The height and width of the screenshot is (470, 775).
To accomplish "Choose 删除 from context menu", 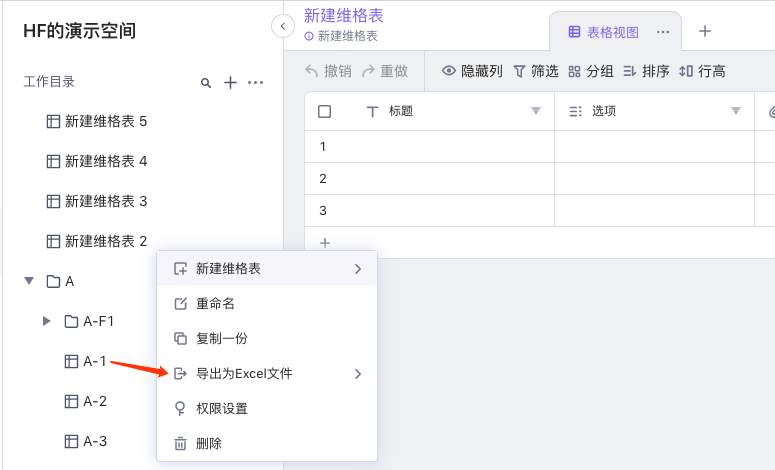I will coord(267,443).
